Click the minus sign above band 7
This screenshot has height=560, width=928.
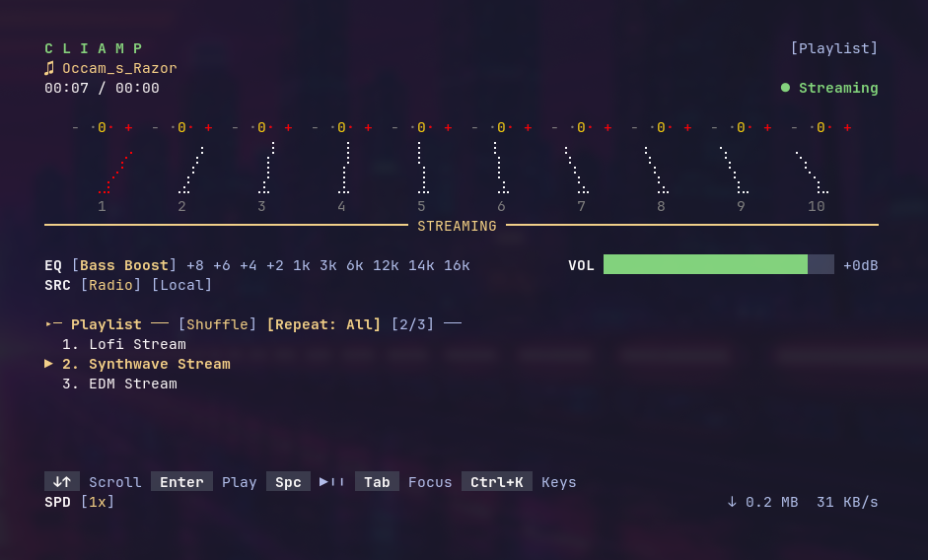[554, 127]
